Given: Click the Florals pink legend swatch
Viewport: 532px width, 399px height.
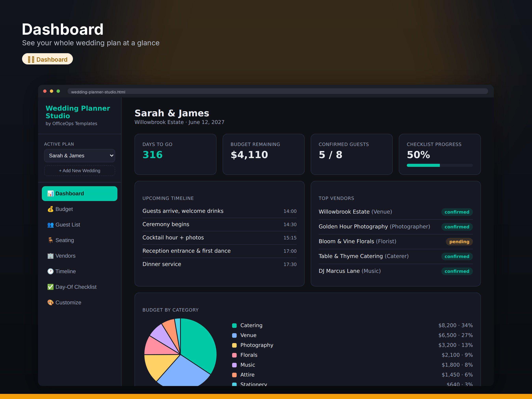Looking at the screenshot, I should pyautogui.click(x=234, y=355).
